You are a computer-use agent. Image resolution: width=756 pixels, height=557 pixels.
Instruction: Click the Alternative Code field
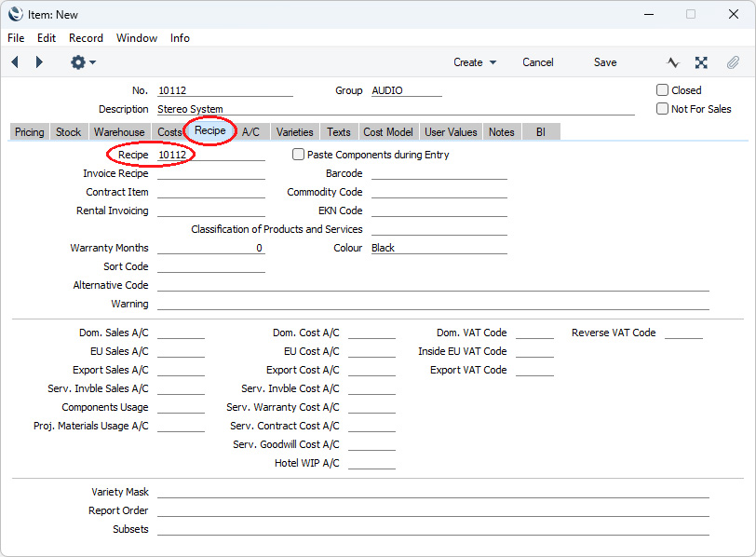point(433,285)
